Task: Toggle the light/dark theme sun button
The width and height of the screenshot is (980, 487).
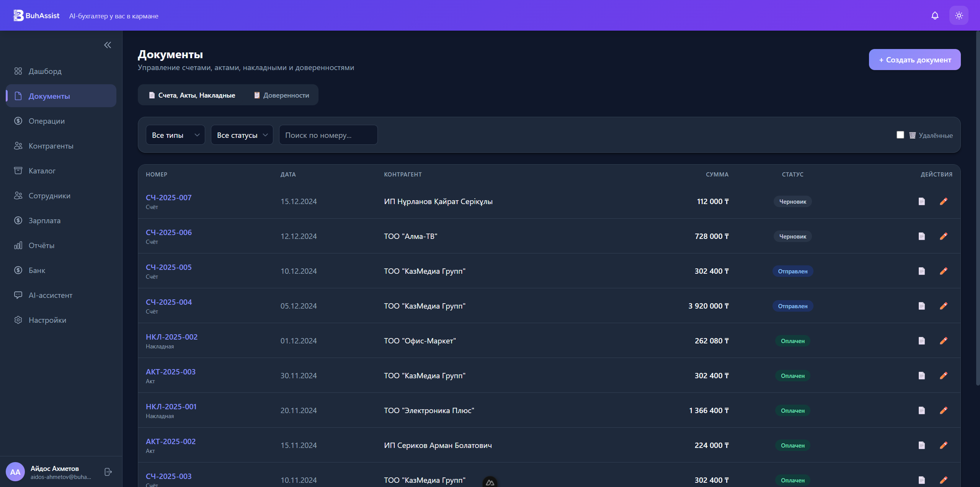Action: click(x=959, y=16)
